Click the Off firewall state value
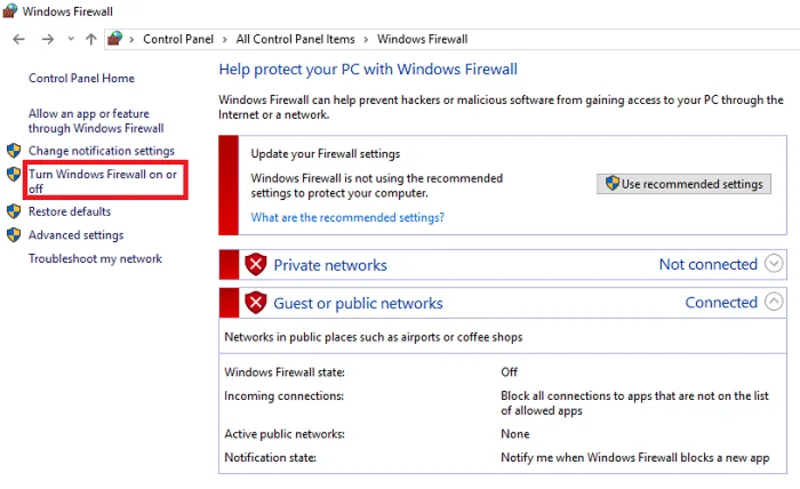 pos(509,372)
